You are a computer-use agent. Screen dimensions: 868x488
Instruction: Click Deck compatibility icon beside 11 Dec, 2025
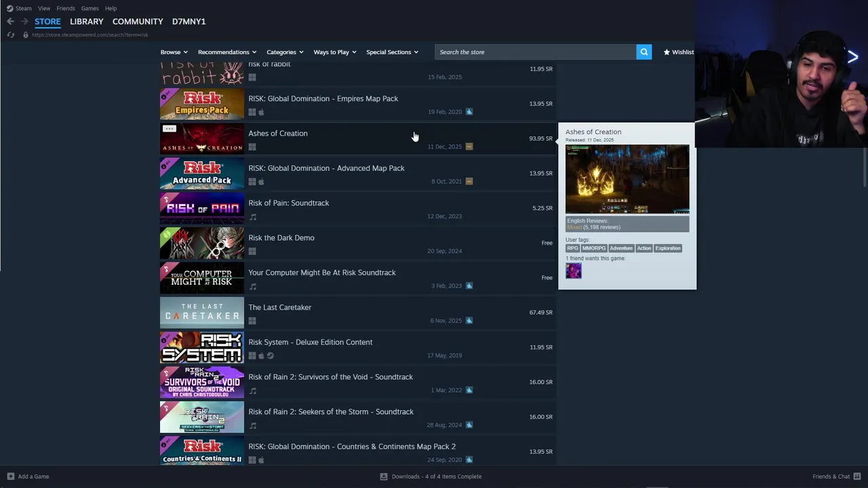(x=469, y=146)
